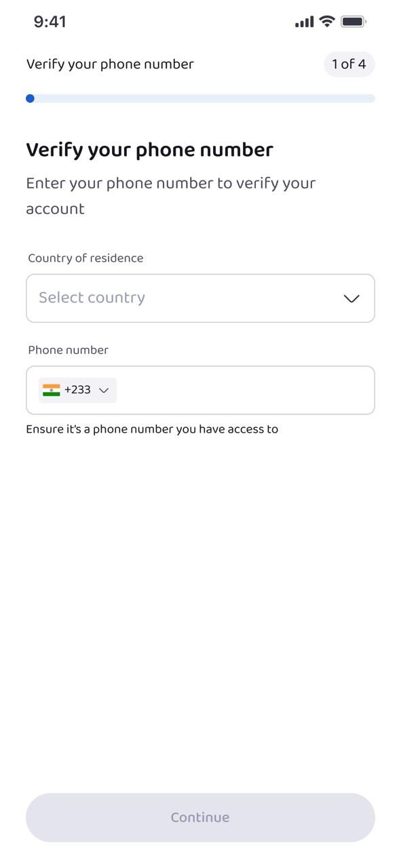Click the step progress bar
The image size is (401, 868).
click(x=200, y=98)
